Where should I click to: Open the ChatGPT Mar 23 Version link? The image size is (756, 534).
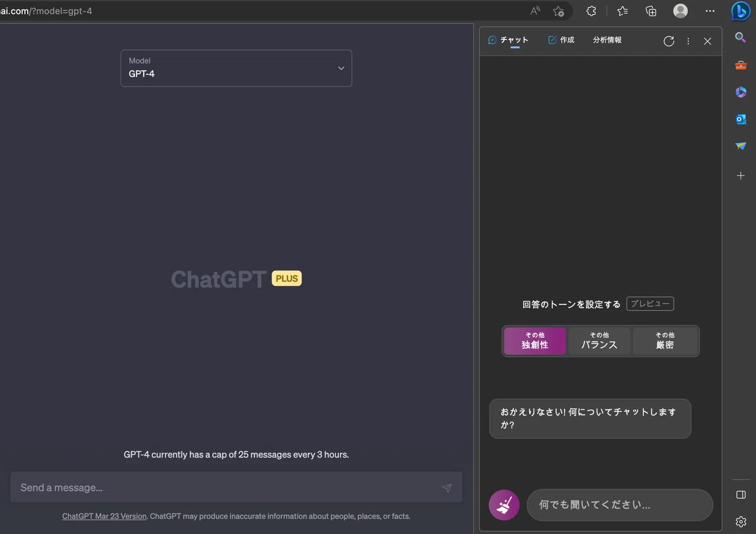coord(104,516)
